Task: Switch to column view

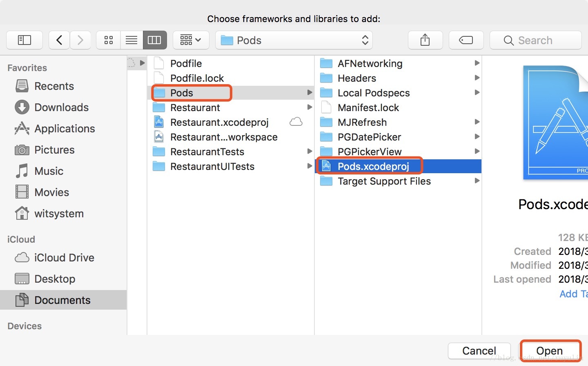Action: pos(155,40)
